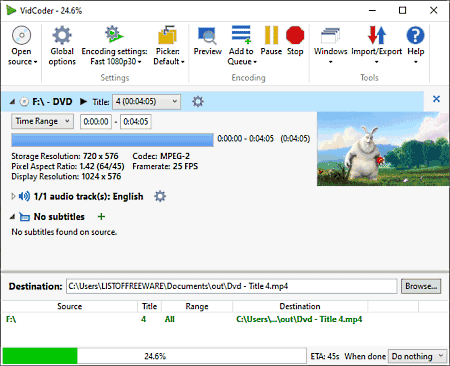Click the Display Resolution: 1024 x 576 text

[x=66, y=176]
